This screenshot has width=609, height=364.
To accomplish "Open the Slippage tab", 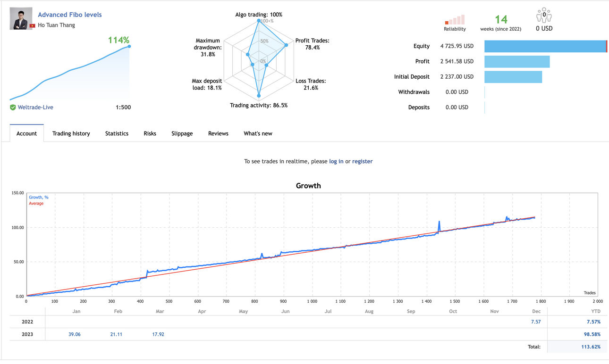I will point(182,133).
